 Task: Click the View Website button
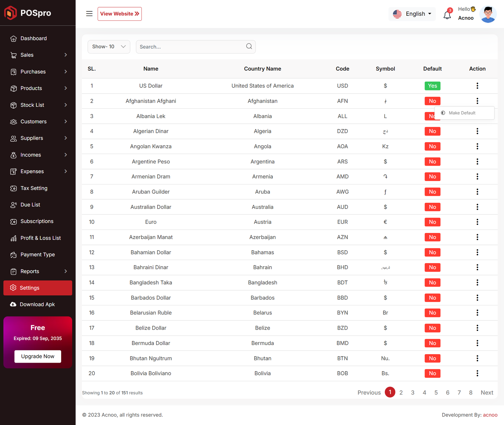tap(119, 14)
